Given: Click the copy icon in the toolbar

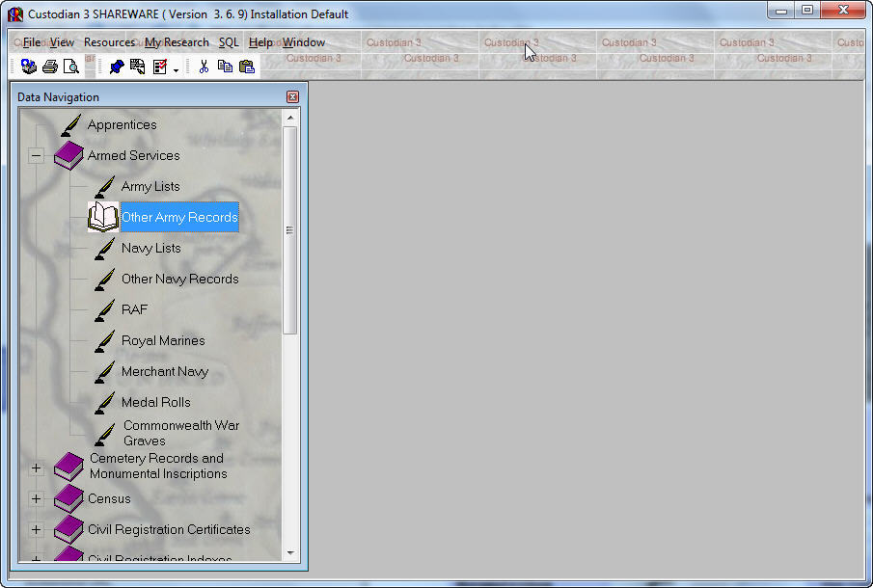Looking at the screenshot, I should pos(225,67).
